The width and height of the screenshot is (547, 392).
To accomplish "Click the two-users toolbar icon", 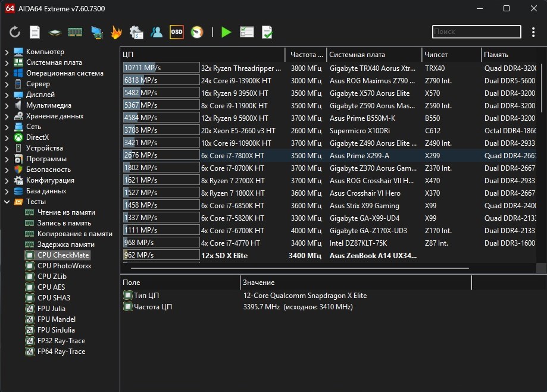I will pos(157,32).
